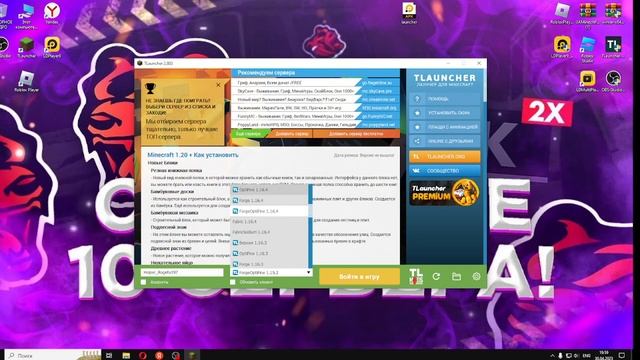Open the taskbar clock and date
Viewport: 640px width, 360px height.
(x=604, y=355)
